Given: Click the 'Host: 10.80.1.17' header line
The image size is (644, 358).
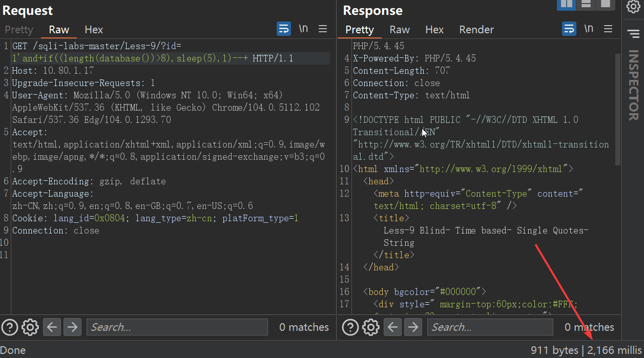Looking at the screenshot, I should pyautogui.click(x=53, y=71).
